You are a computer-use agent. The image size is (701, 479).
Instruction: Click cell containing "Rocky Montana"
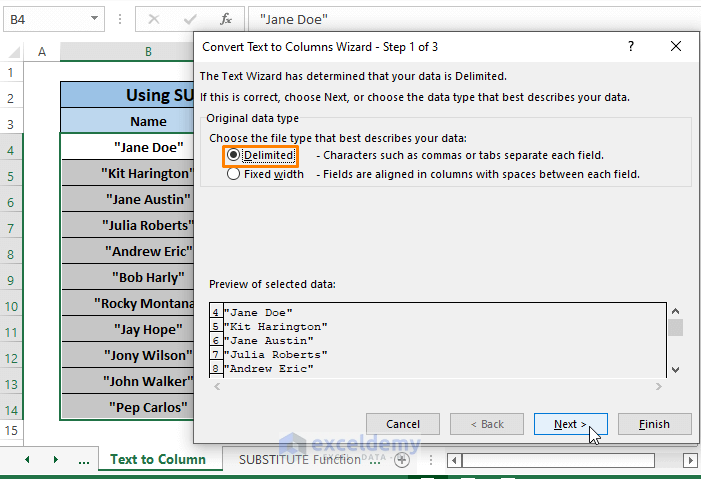(127, 303)
